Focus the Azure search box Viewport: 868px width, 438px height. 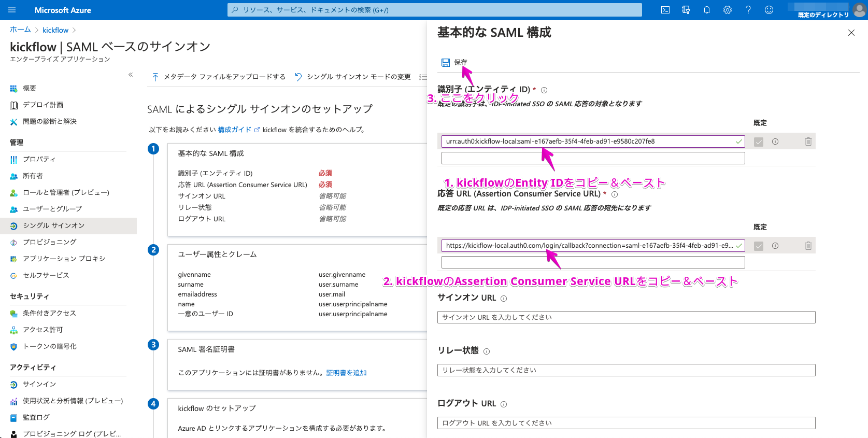click(434, 10)
